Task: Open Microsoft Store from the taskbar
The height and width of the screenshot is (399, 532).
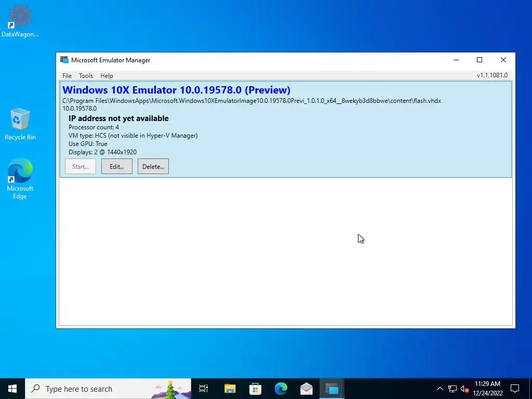Action: (x=255, y=389)
